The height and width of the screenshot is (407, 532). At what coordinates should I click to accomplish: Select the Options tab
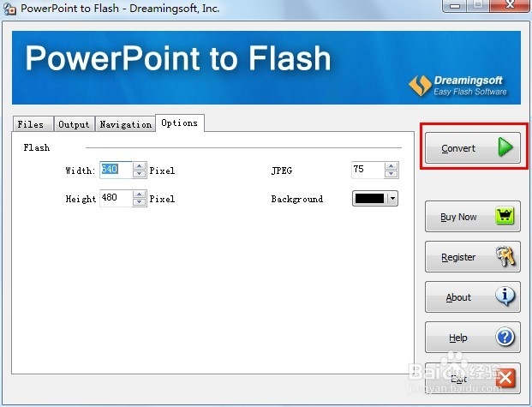(180, 123)
